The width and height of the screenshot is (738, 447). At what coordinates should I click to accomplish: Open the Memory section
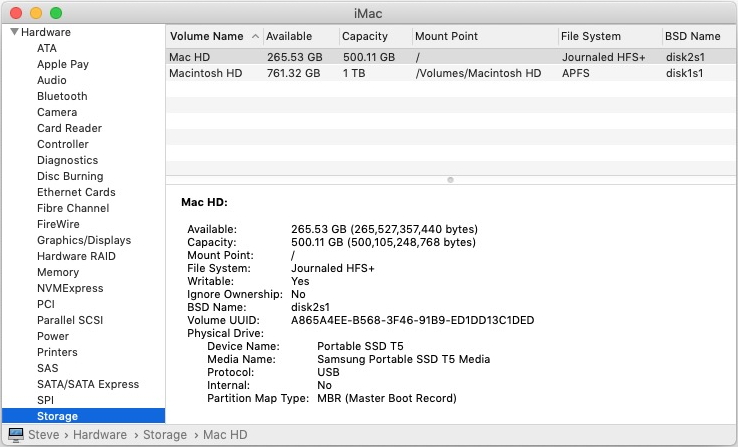point(58,272)
